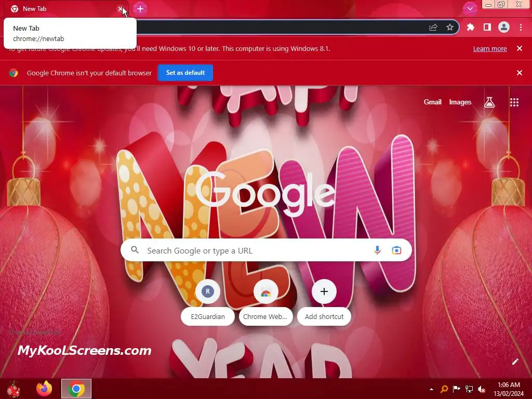The height and width of the screenshot is (399, 532).
Task: Open the profile avatar menu
Action: 504,27
